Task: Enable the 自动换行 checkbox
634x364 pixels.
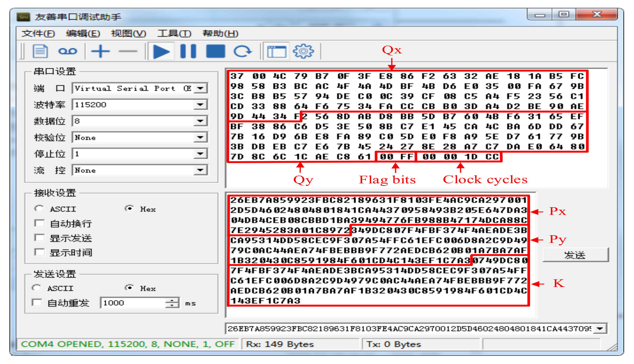Action: click(40, 223)
